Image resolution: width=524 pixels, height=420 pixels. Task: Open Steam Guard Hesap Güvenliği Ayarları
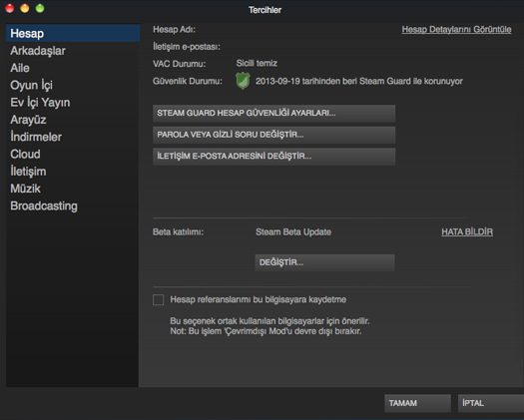click(274, 114)
